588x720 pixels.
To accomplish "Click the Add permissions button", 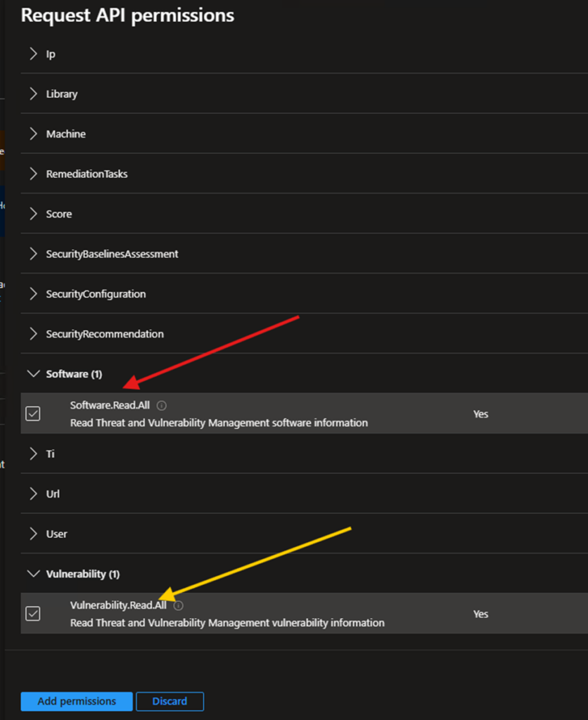I will (77, 701).
